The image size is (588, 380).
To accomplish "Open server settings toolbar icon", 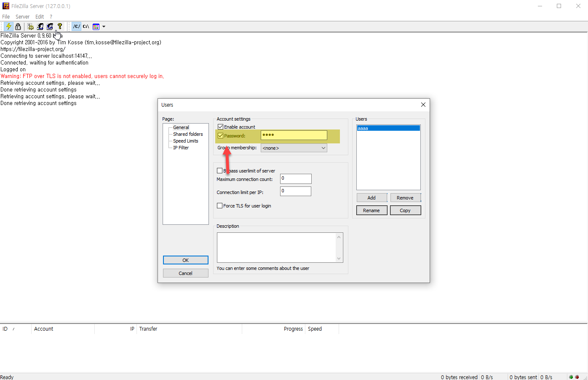I will click(31, 26).
